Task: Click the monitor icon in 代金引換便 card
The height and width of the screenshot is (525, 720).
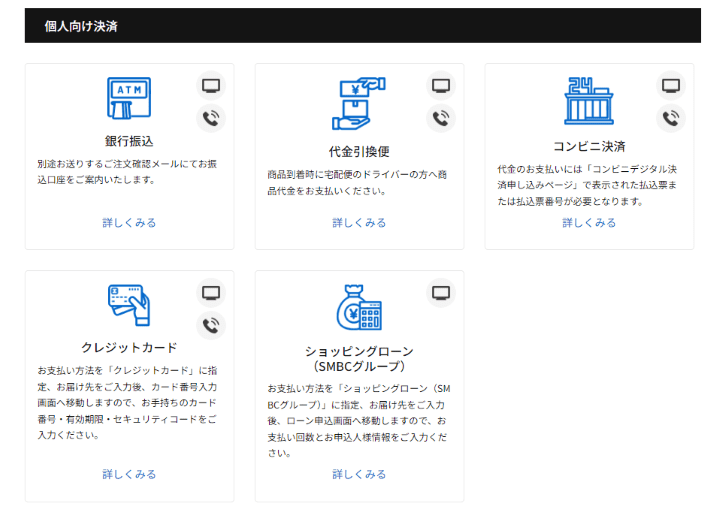Action: click(441, 85)
